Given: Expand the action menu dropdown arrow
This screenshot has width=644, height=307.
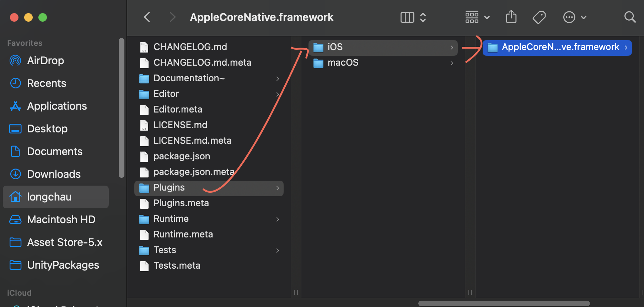Looking at the screenshot, I should point(584,17).
